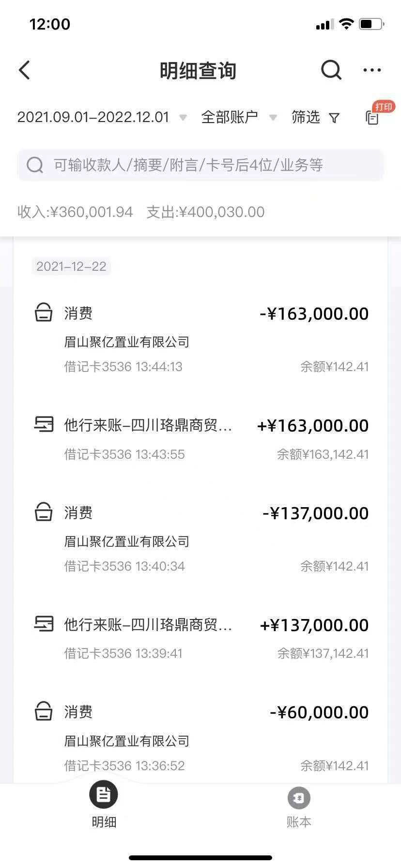Focus the payee/summary search input field
This screenshot has height=868, width=401.
pyautogui.click(x=200, y=165)
